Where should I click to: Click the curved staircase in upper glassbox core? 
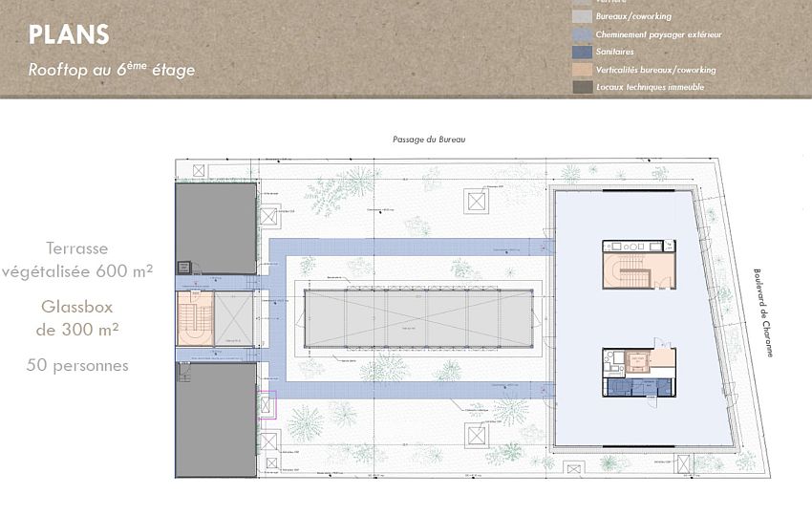tap(627, 266)
